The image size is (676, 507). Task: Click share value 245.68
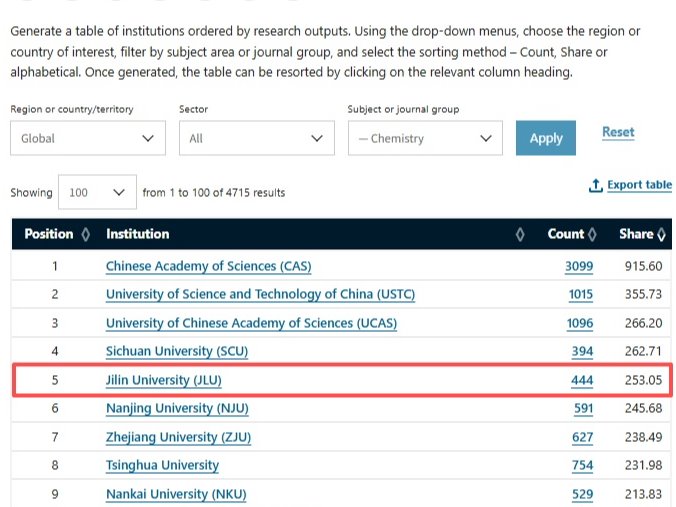pos(643,408)
